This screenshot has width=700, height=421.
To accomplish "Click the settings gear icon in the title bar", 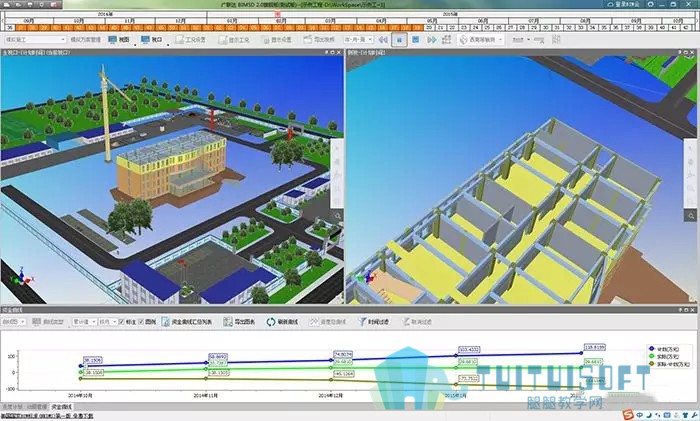I will point(651,4).
